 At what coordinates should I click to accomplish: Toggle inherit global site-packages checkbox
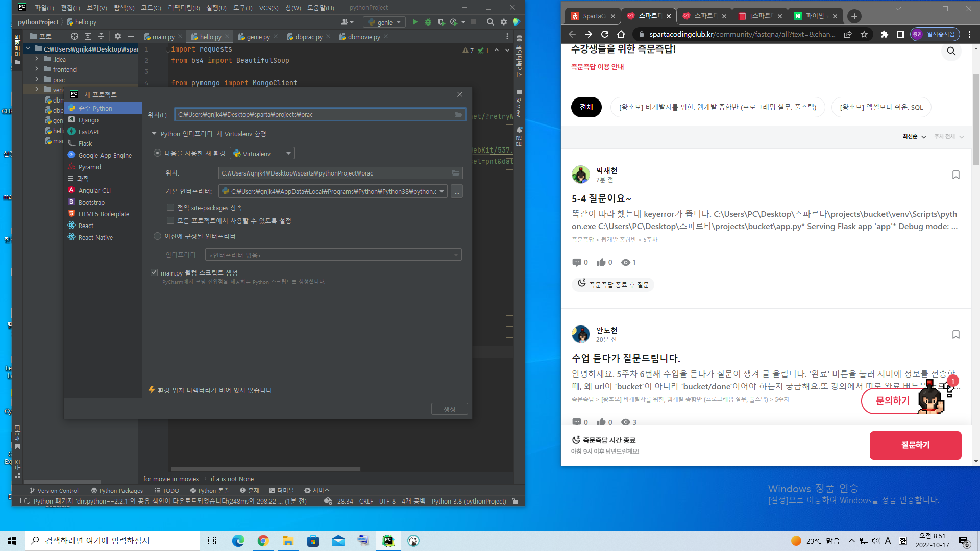pyautogui.click(x=170, y=207)
